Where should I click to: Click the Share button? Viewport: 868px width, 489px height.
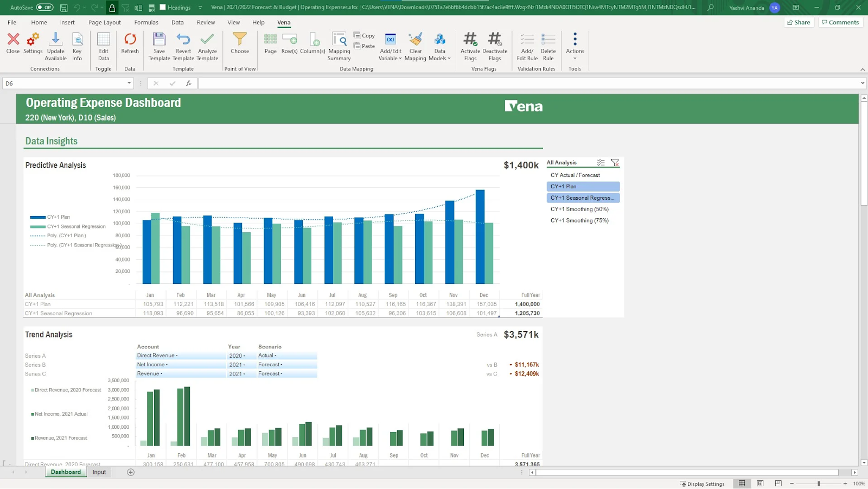pos(798,22)
